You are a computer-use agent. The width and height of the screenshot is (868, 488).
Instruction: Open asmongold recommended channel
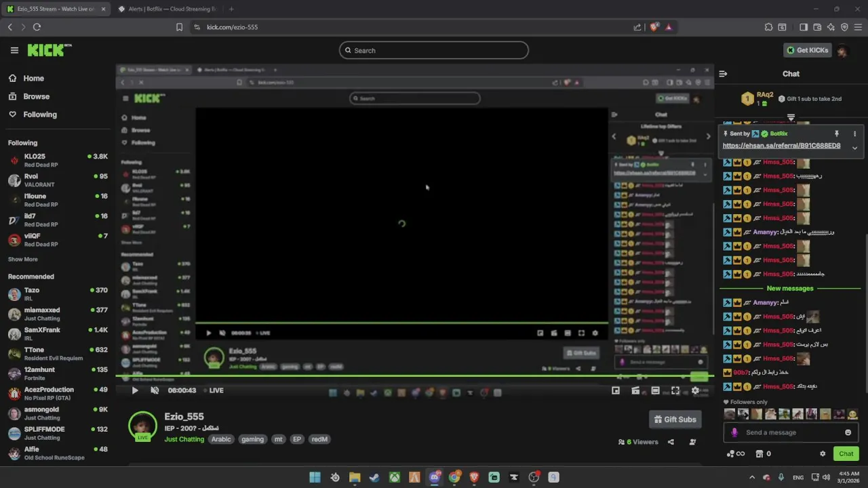point(58,413)
